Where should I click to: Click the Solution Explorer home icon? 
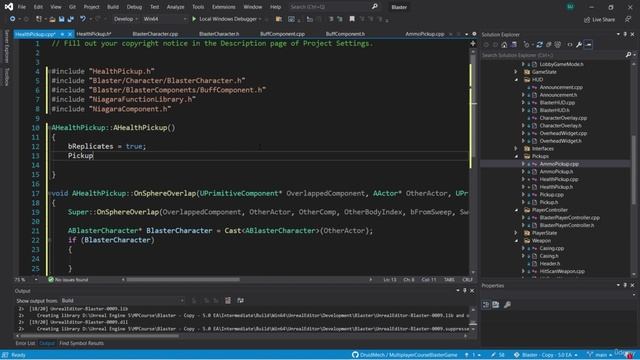click(x=504, y=44)
